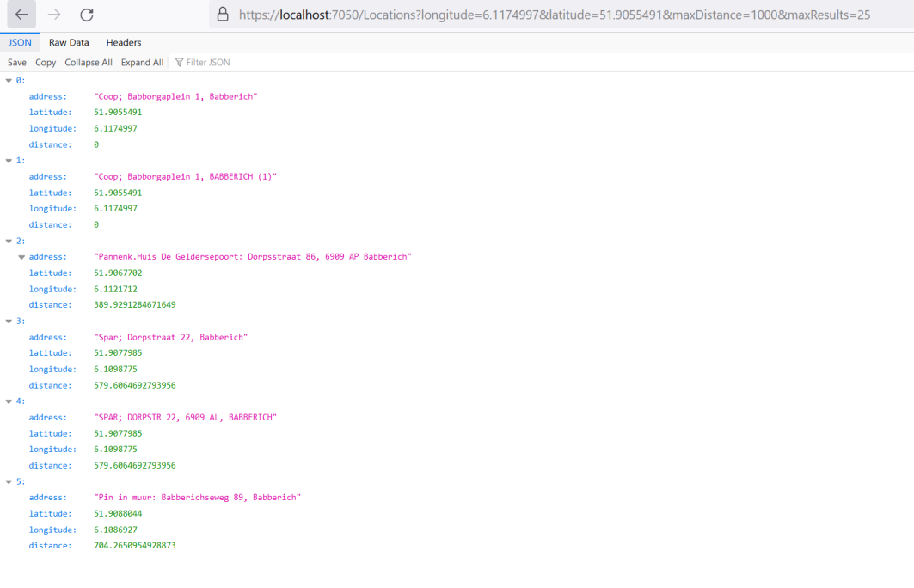
Task: Click latitude value 51.9067702
Action: click(x=118, y=273)
